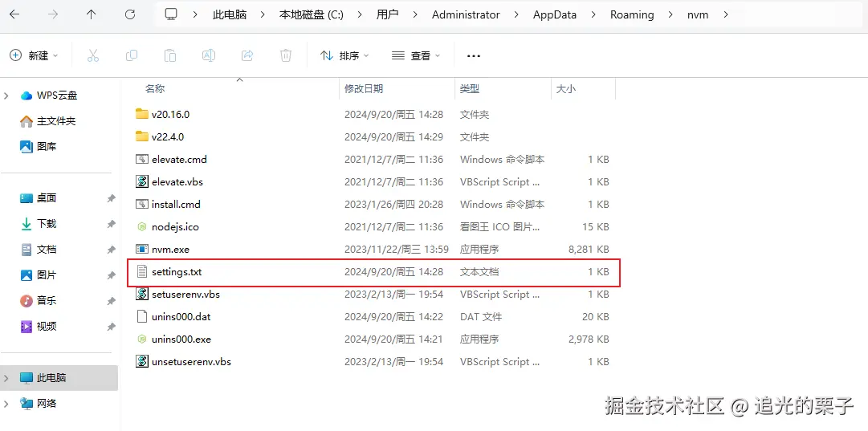Viewport: 868px width, 431px height.
Task: Refresh the current folder view
Action: click(130, 15)
